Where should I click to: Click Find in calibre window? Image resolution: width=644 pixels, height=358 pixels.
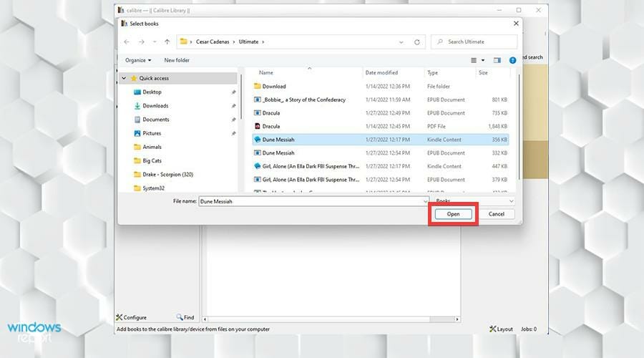point(185,317)
